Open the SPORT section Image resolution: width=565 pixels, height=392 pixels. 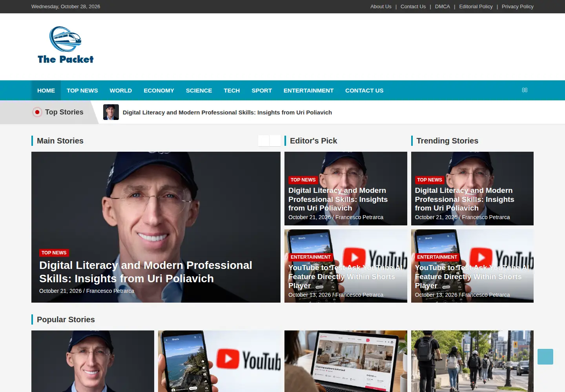[262, 91]
